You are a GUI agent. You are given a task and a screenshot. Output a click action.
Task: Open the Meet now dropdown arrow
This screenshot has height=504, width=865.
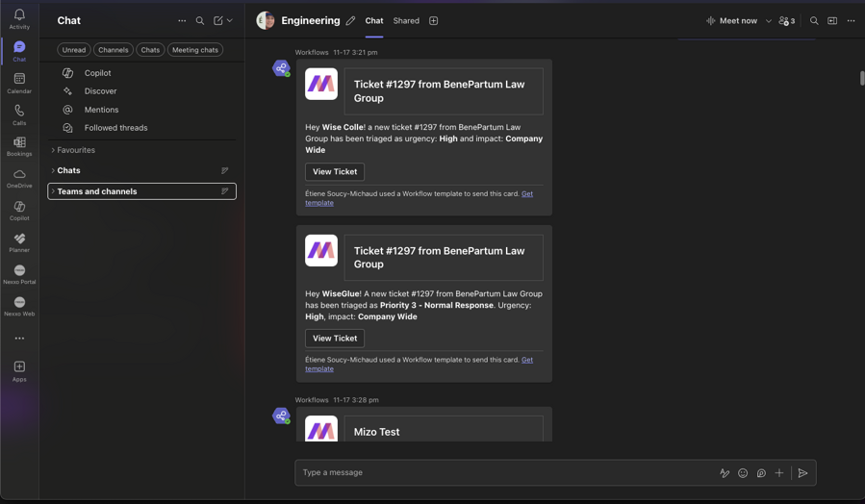click(768, 20)
